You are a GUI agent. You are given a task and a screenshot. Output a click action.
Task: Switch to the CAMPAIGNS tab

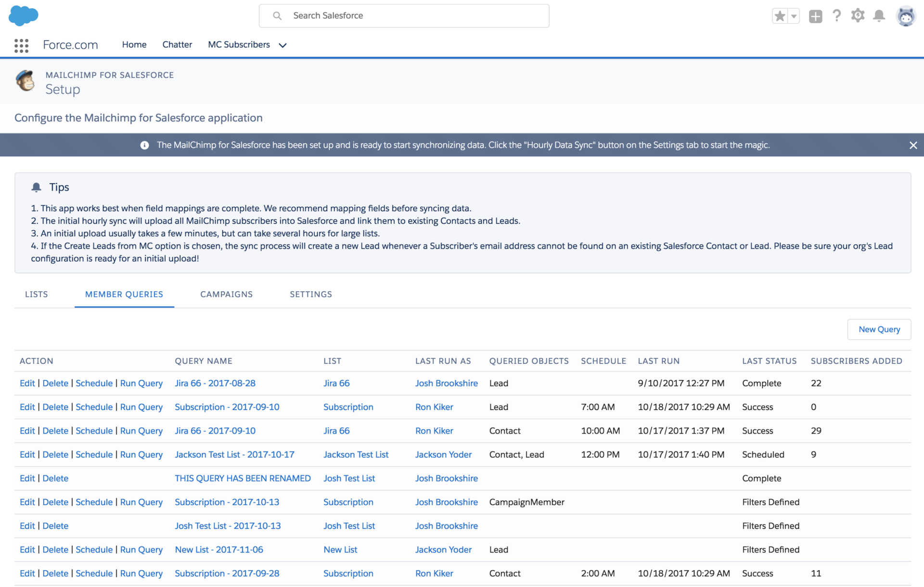226,294
